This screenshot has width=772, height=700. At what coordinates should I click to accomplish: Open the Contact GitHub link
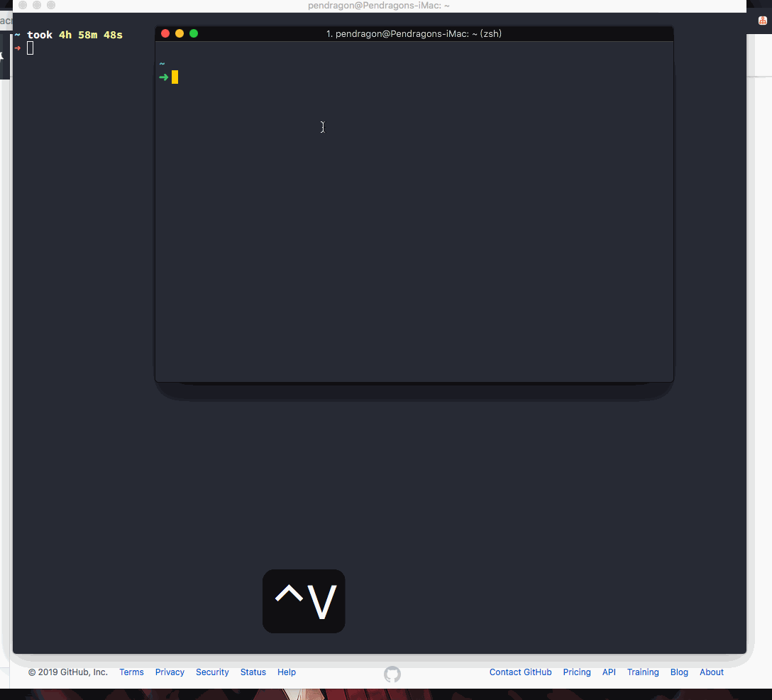520,672
